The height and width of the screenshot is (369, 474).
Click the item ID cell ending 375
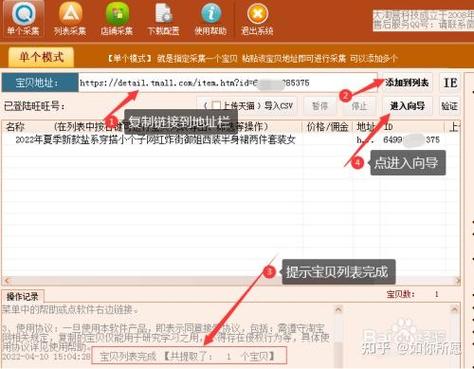coord(411,140)
